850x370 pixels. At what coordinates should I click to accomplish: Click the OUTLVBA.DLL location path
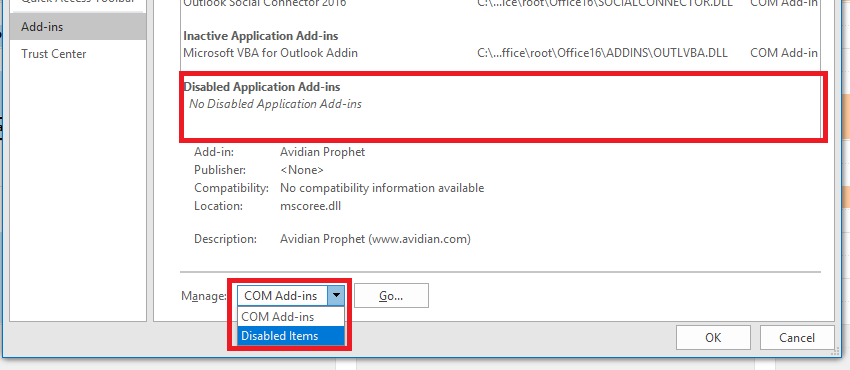tap(602, 53)
